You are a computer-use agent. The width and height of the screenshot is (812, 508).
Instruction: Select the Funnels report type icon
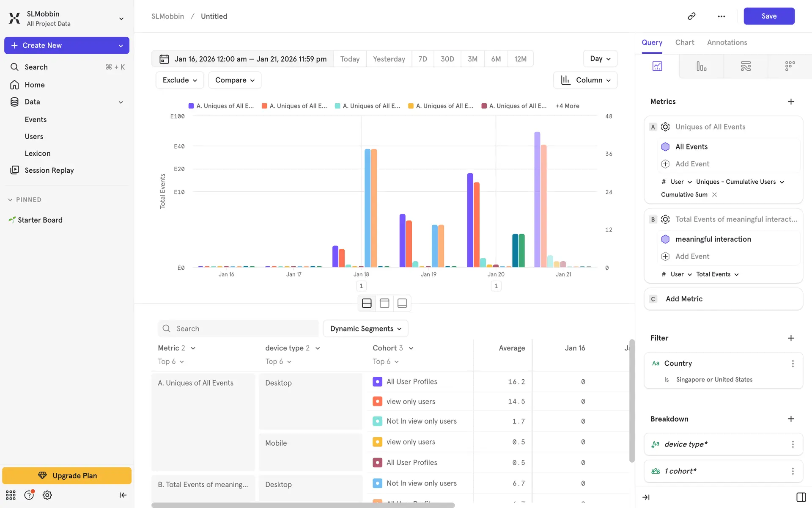coord(701,66)
